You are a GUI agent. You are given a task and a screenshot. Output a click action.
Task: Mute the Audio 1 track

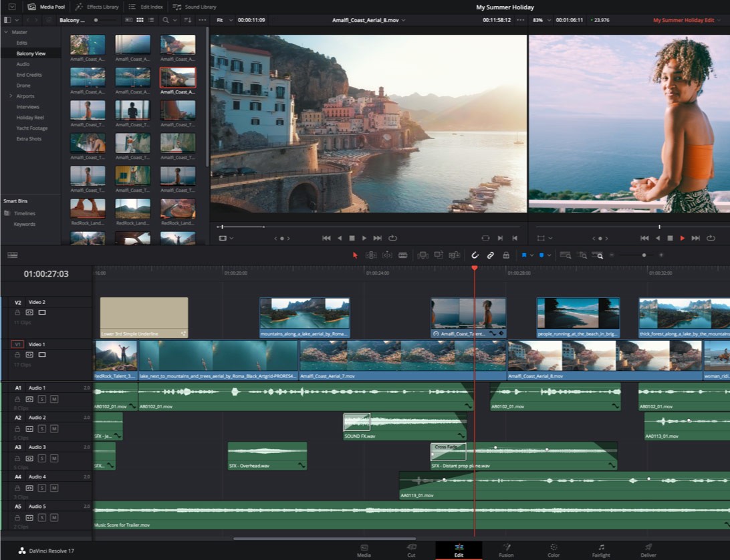click(54, 399)
